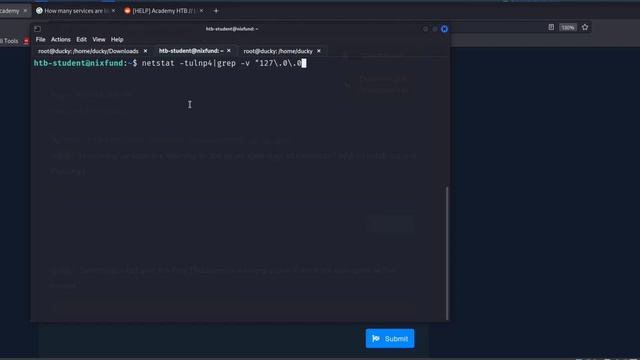Close the htb-student@nixfund terminal tab
This screenshot has height=360, width=640.
coord(229,51)
